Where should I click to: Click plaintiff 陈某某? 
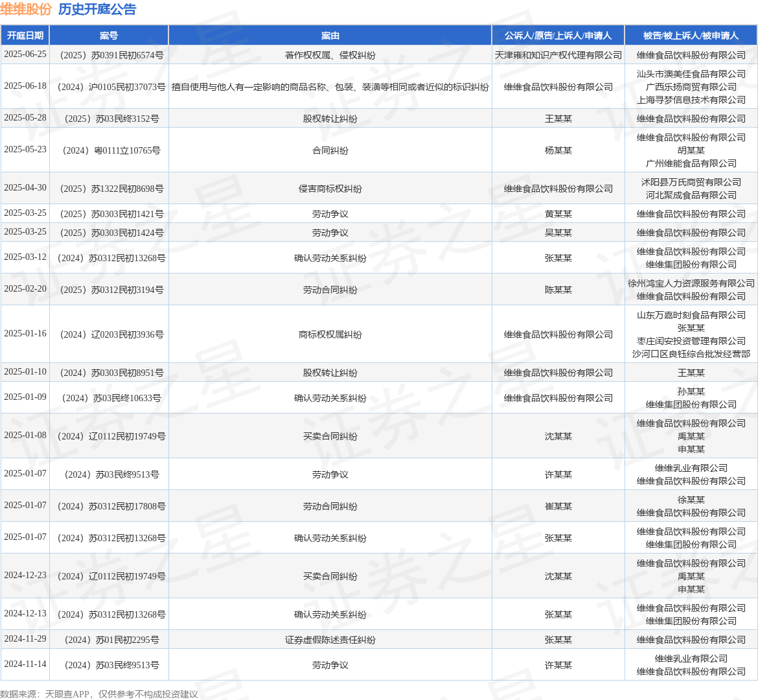click(x=558, y=290)
